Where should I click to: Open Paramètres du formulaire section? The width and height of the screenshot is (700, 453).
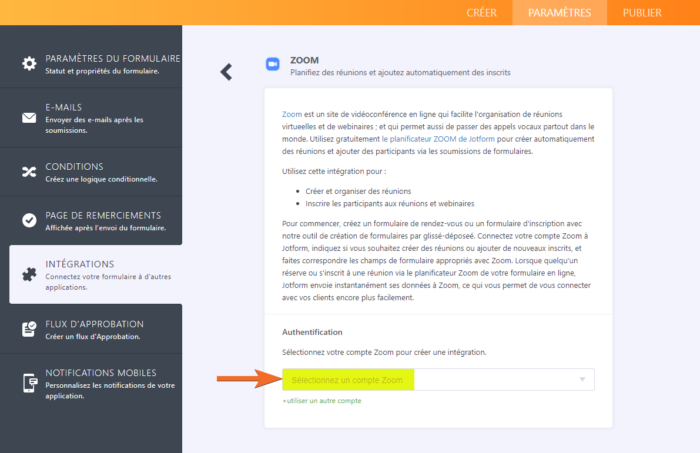coord(91,63)
